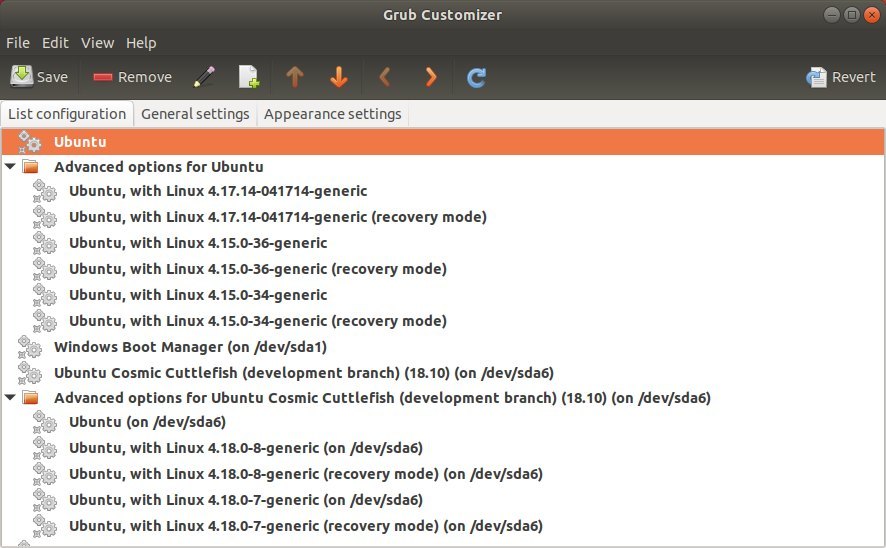This screenshot has width=886, height=548.
Task: Switch to List configuration tab
Action: pyautogui.click(x=67, y=114)
